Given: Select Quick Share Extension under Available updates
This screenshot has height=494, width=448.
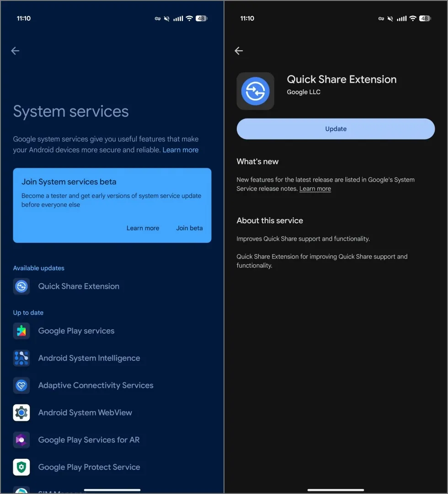Looking at the screenshot, I should pos(79,286).
